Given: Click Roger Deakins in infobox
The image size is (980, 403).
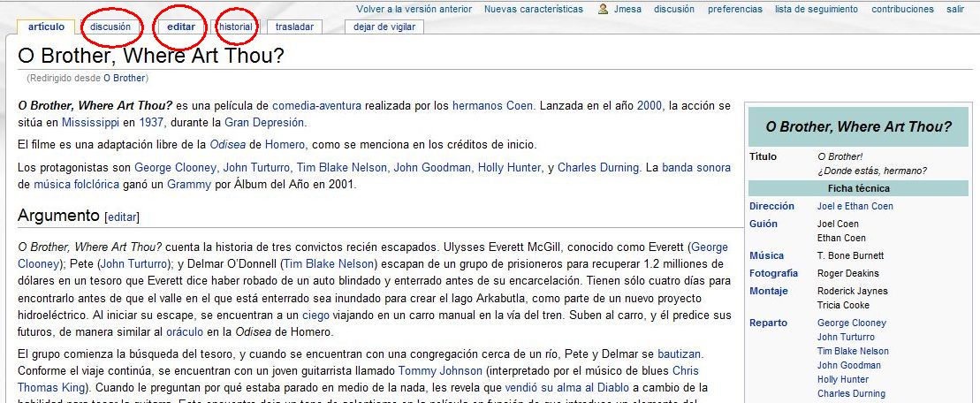Looking at the screenshot, I should 848,273.
